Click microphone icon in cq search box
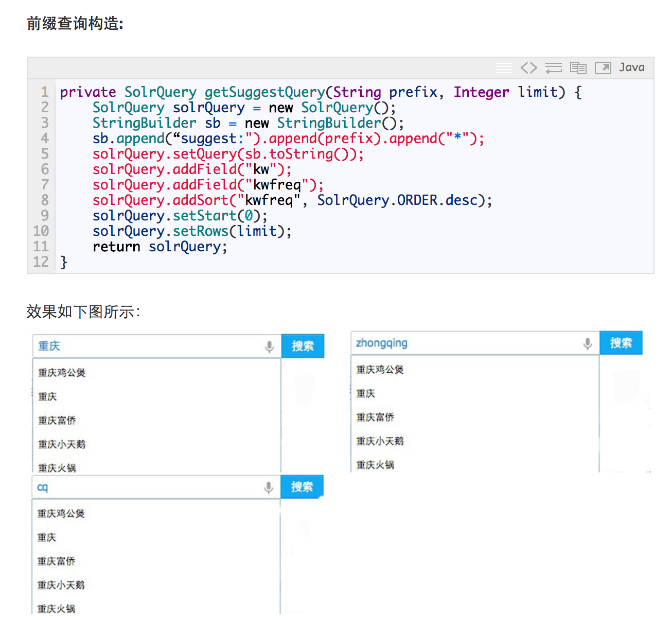This screenshot has height=620, width=672. [x=268, y=487]
